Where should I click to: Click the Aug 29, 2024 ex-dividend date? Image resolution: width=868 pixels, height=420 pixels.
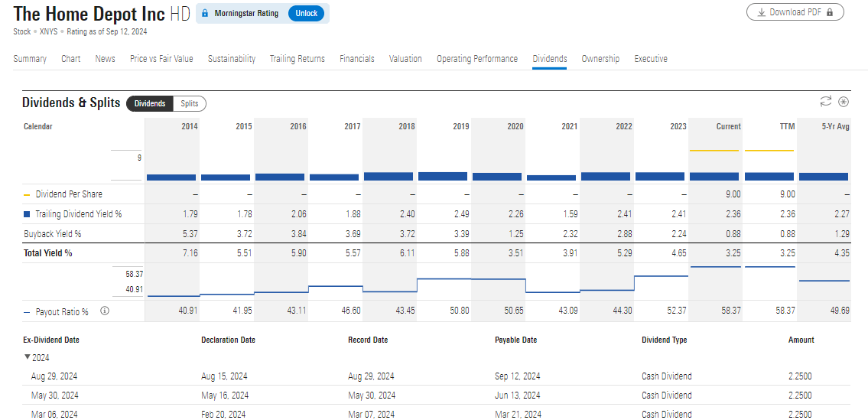(x=54, y=376)
